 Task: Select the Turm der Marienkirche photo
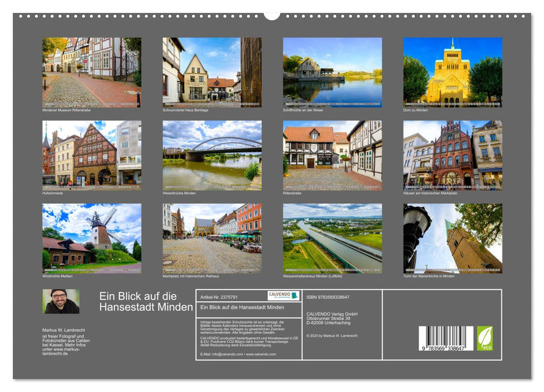click(453, 239)
